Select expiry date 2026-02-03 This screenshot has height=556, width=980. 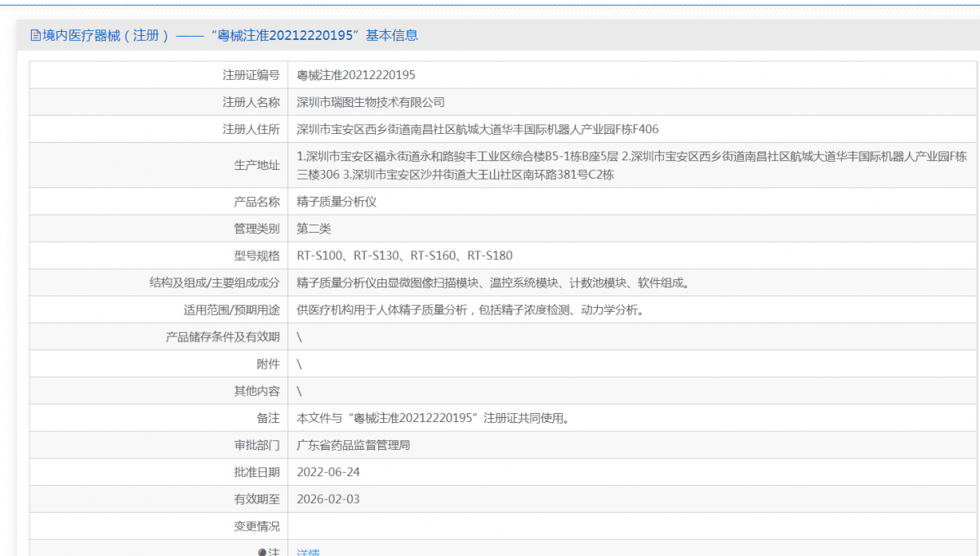328,499
